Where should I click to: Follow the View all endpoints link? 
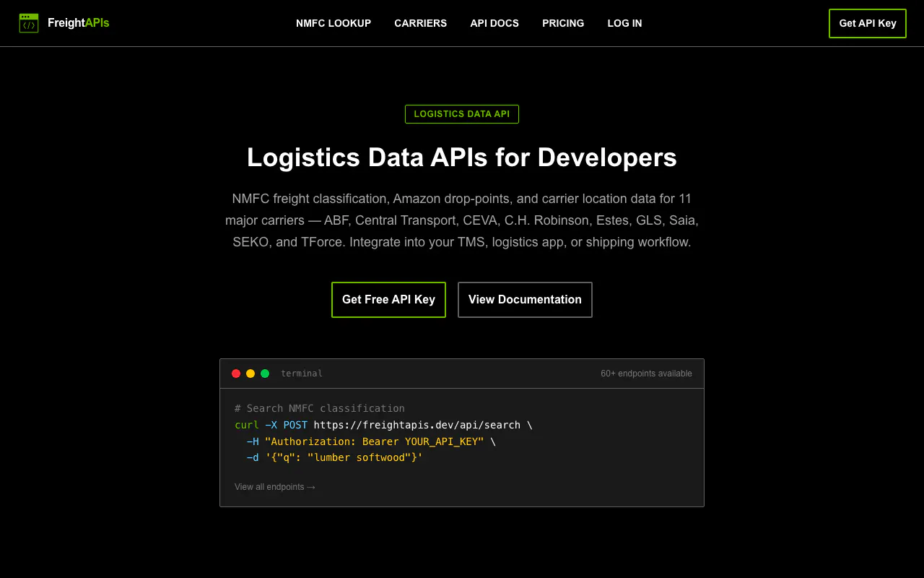pyautogui.click(x=275, y=487)
